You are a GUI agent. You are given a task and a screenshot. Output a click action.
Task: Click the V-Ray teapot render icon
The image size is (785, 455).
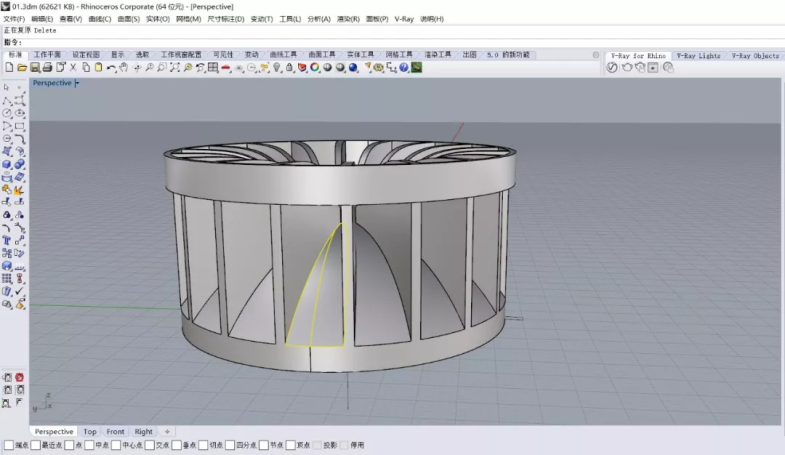[626, 68]
